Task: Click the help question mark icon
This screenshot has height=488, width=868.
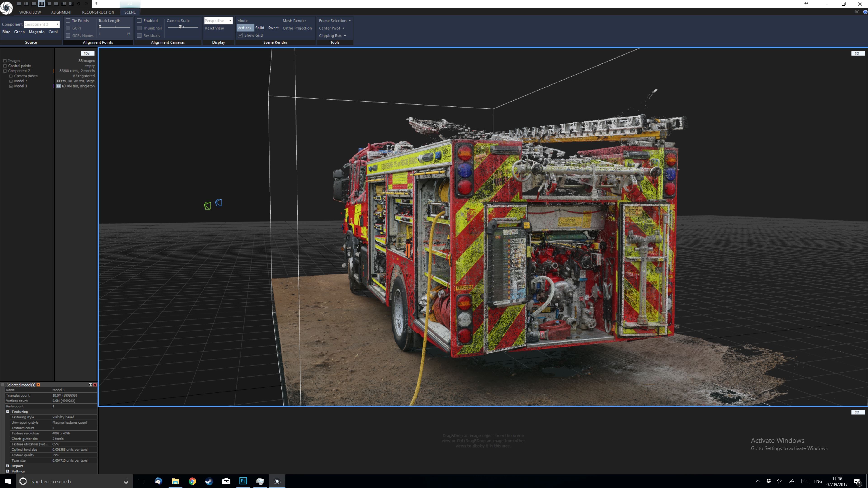Action: click(865, 12)
